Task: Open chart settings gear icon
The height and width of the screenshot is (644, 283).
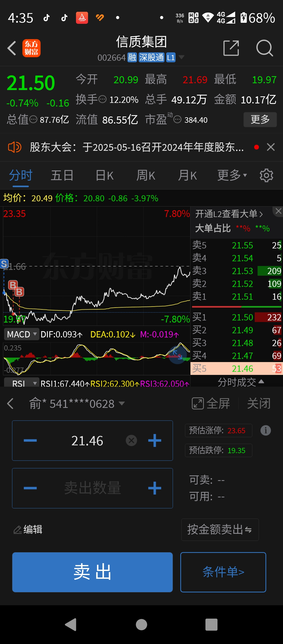Action: pyautogui.click(x=266, y=175)
